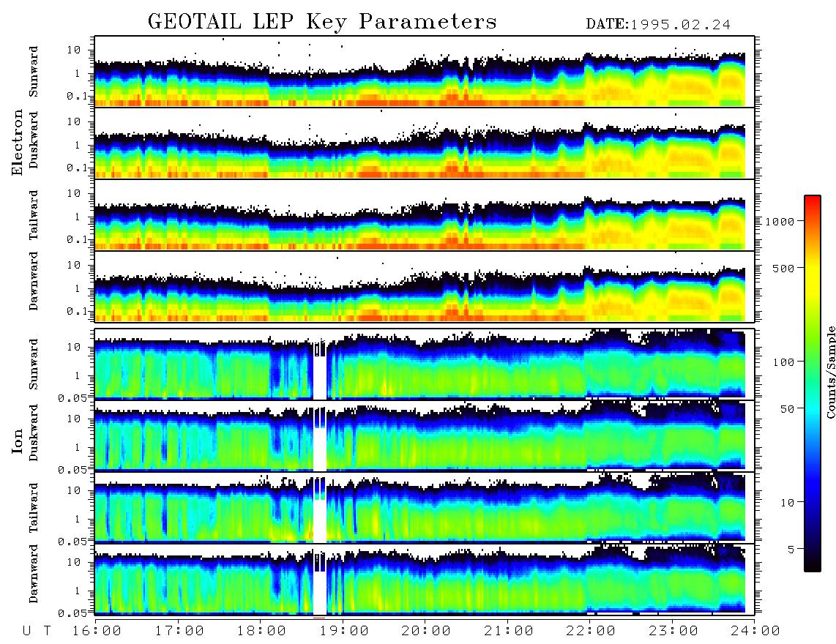Select the Ion Tailward spectrogram panel

pyautogui.click(x=425, y=508)
